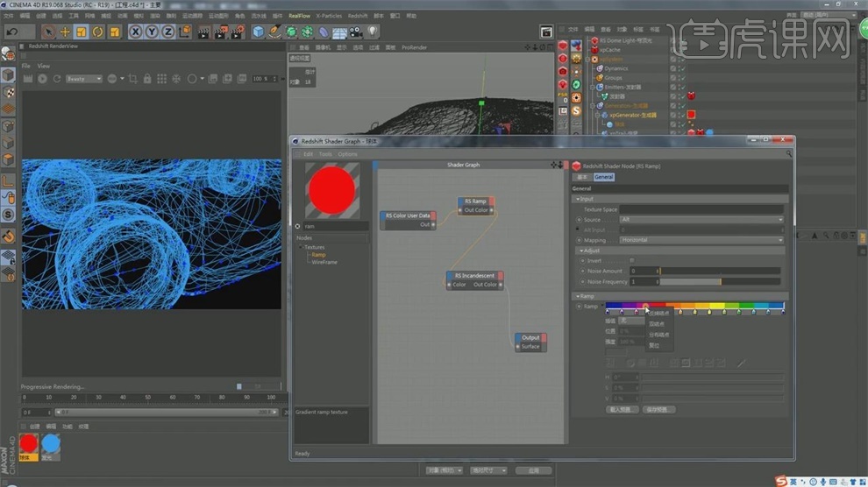Click the lock icon in Redshift RenderView
The image size is (868, 487).
click(x=148, y=79)
